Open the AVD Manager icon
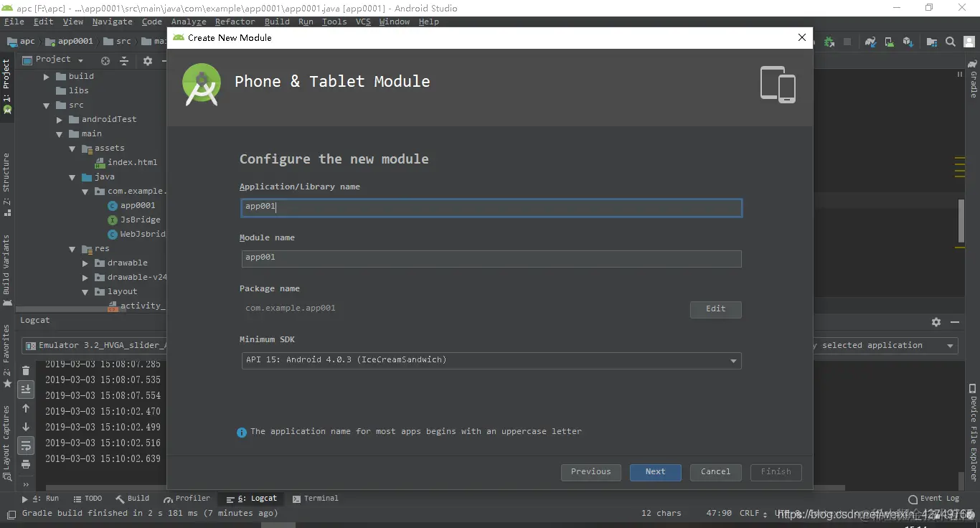This screenshot has height=528, width=980. 890,42
